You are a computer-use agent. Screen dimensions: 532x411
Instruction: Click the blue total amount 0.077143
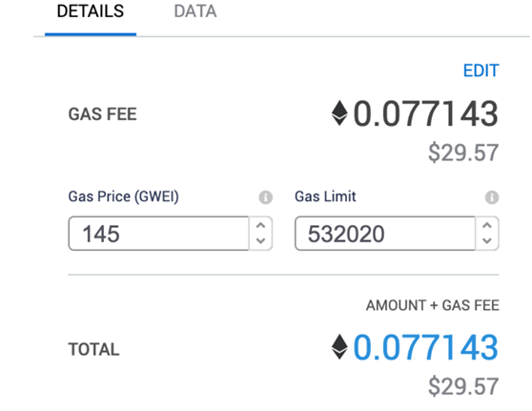pyautogui.click(x=426, y=347)
